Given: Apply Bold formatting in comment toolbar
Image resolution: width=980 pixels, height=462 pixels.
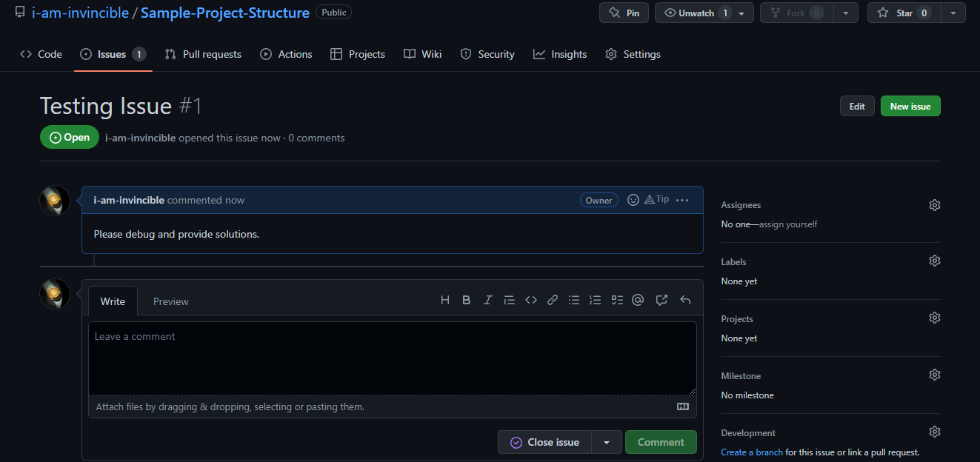Looking at the screenshot, I should coord(467,300).
